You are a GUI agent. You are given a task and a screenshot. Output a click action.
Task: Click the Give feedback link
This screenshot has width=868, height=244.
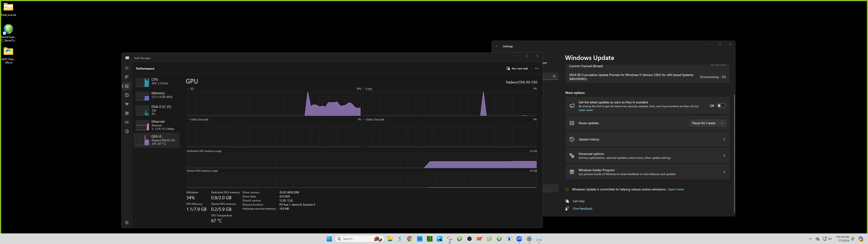582,209
